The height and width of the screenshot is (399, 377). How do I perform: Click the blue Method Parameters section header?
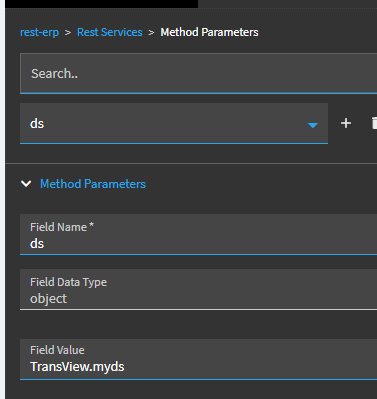(93, 184)
